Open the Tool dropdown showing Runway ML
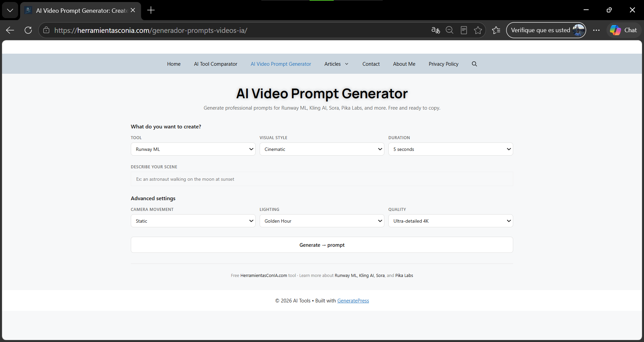Viewport: 644px width, 342px height. (x=193, y=149)
